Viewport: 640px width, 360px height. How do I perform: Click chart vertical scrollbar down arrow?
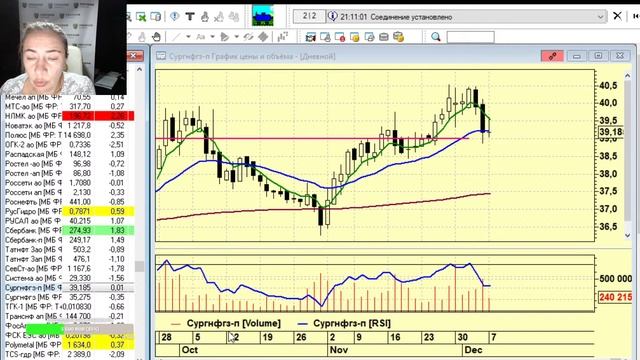(x=628, y=236)
